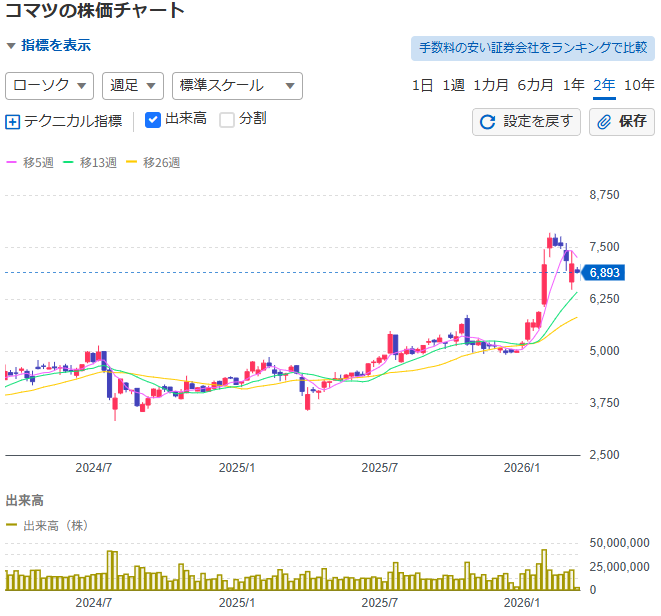Switch to the 1年 period tab
This screenshot has width=661, height=616.
pos(574,85)
